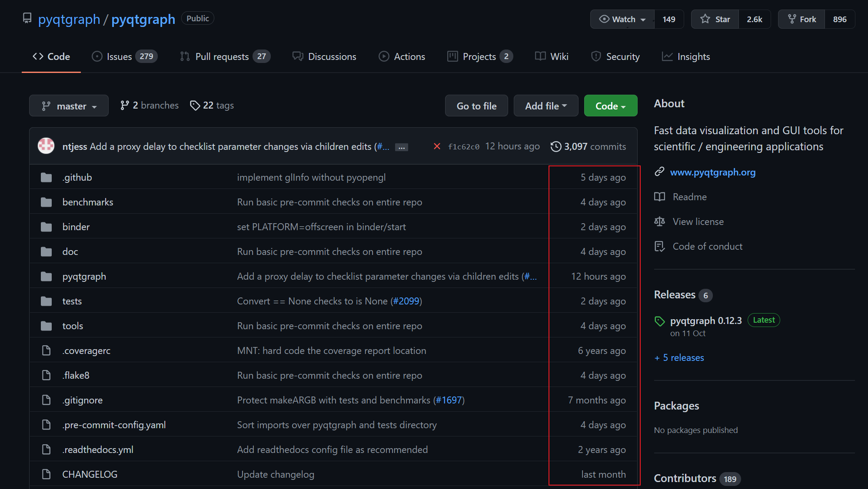Star the pyqtgraph repository

(x=715, y=19)
